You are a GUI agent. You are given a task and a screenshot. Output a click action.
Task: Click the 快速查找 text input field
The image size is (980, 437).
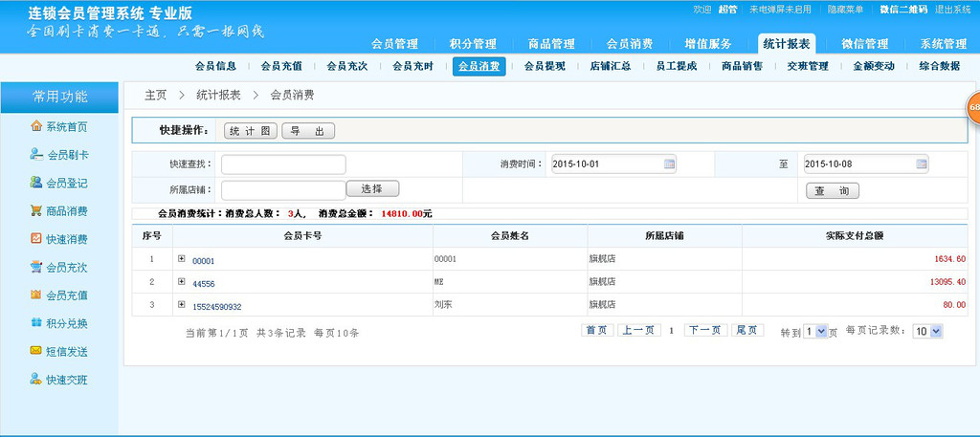tap(283, 164)
